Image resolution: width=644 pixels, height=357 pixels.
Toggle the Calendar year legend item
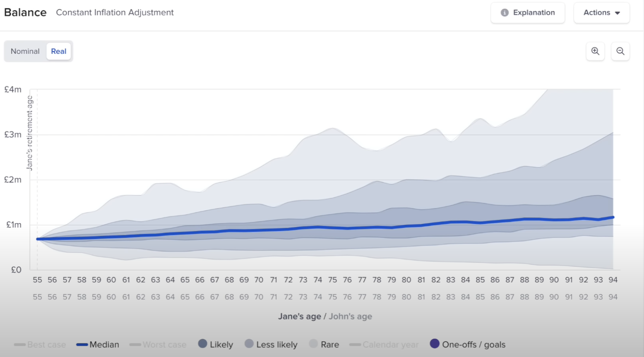click(x=384, y=345)
